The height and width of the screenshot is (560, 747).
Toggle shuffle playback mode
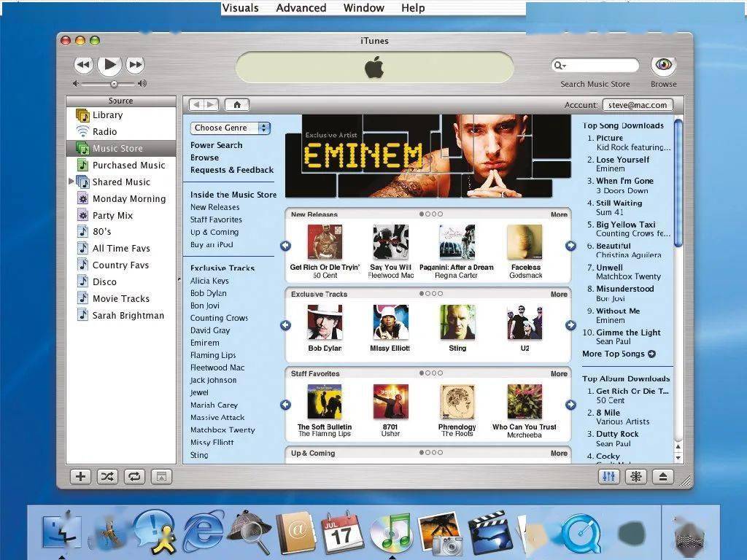(107, 477)
